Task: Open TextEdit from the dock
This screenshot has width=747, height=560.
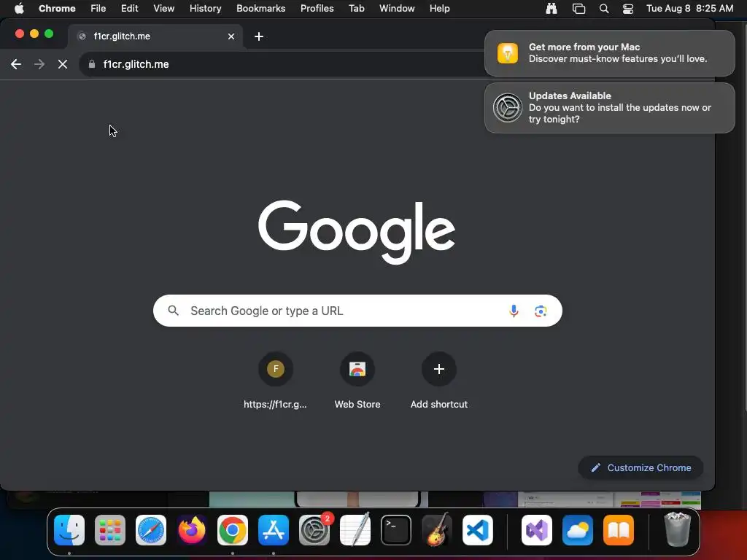Action: click(x=355, y=529)
